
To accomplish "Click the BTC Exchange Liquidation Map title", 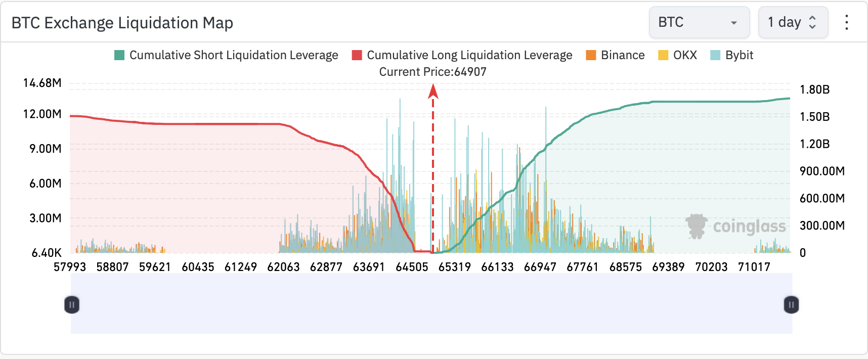I will point(122,23).
